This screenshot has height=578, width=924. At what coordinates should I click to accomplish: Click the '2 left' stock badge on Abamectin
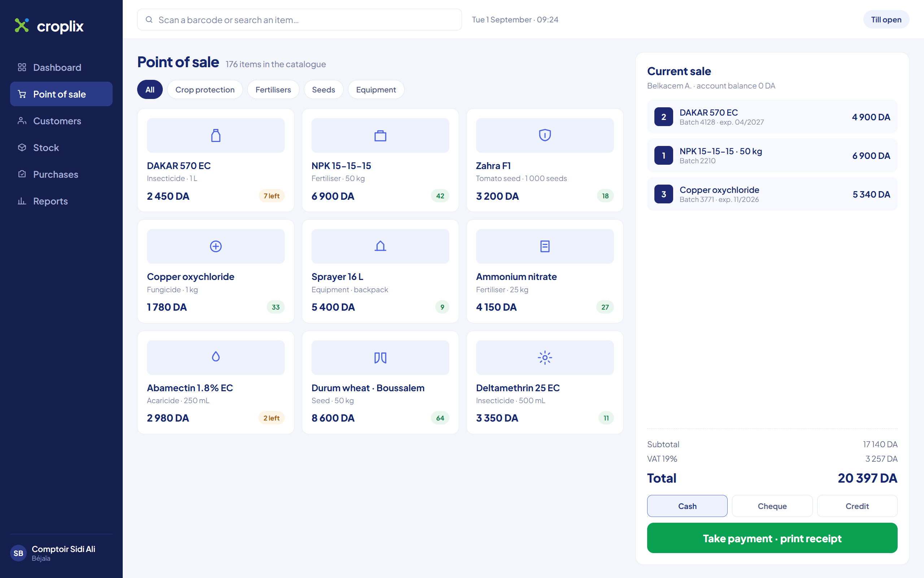point(271,418)
